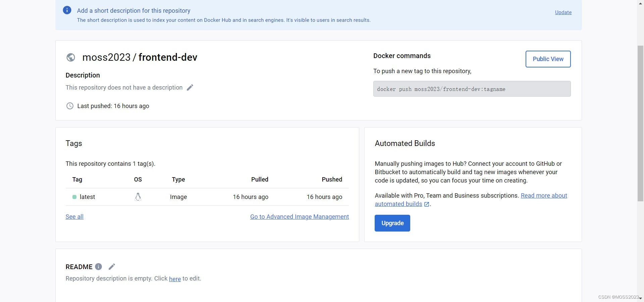Screen dimensions: 644x302
Task: Click the external link icon after automated builds
Action: coord(427,204)
